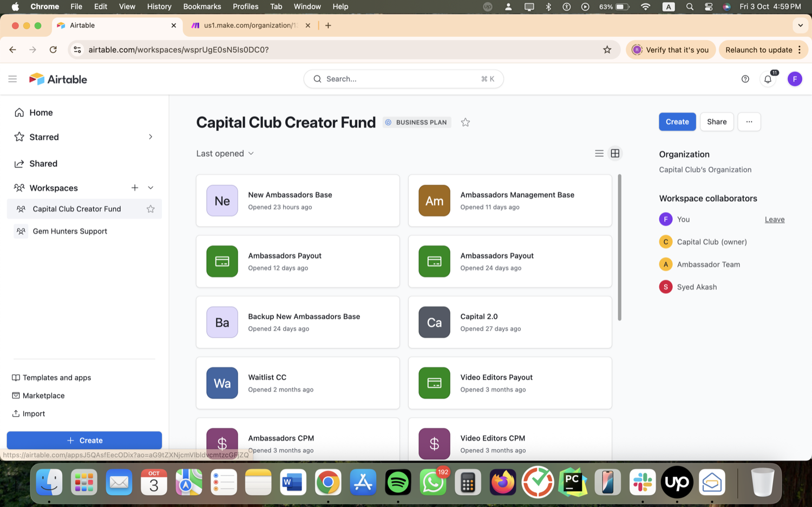Open the tab search dropdown arrow
Viewport: 812px width, 507px height.
(800, 25)
